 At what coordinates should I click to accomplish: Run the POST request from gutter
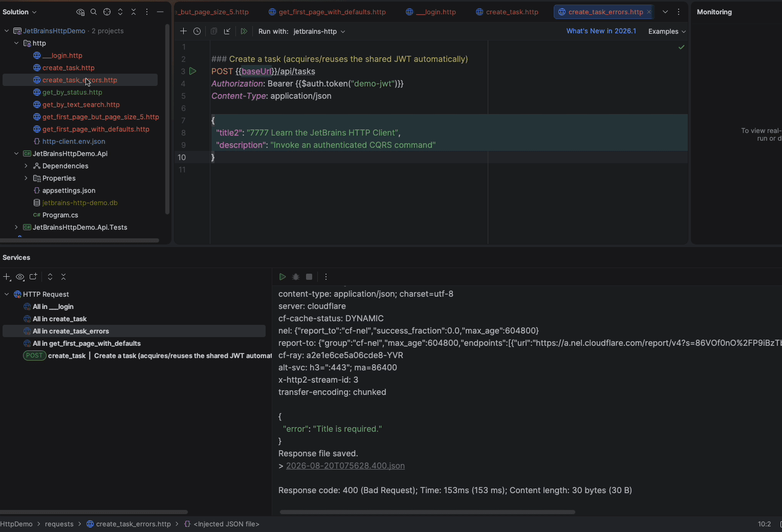[193, 71]
